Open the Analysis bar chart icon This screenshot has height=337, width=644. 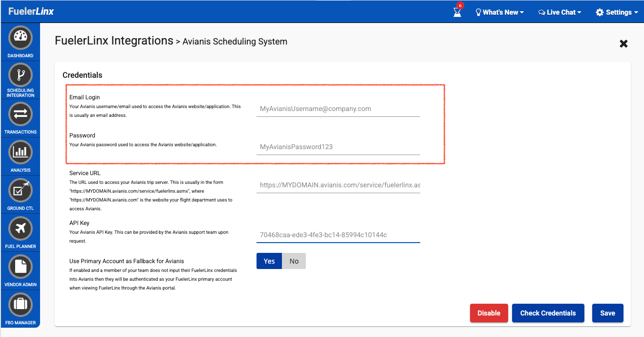point(21,152)
